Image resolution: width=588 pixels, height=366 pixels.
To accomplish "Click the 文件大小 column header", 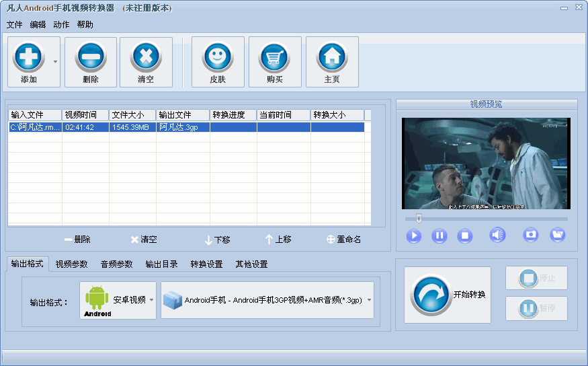I will 132,115.
